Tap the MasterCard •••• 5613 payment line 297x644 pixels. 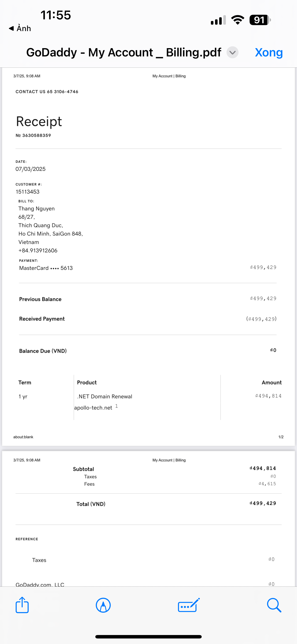pyautogui.click(x=46, y=268)
